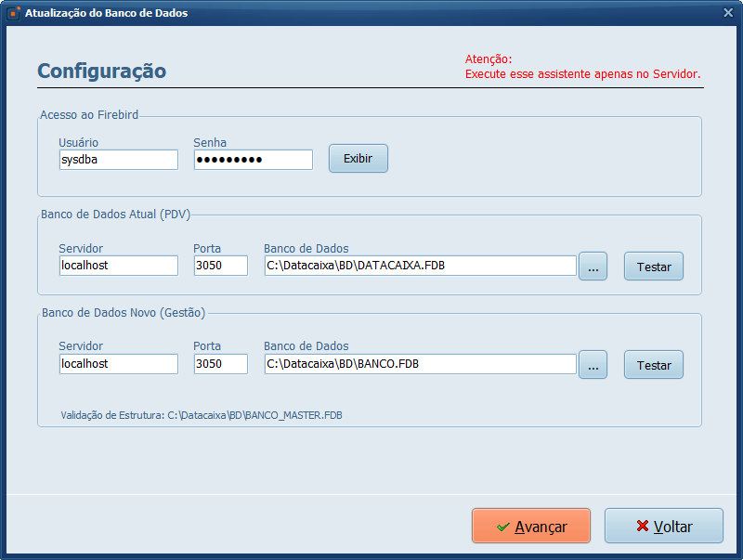The height and width of the screenshot is (560, 743).
Task: Click the Porta field in the Gestão section
Action: pos(220,364)
